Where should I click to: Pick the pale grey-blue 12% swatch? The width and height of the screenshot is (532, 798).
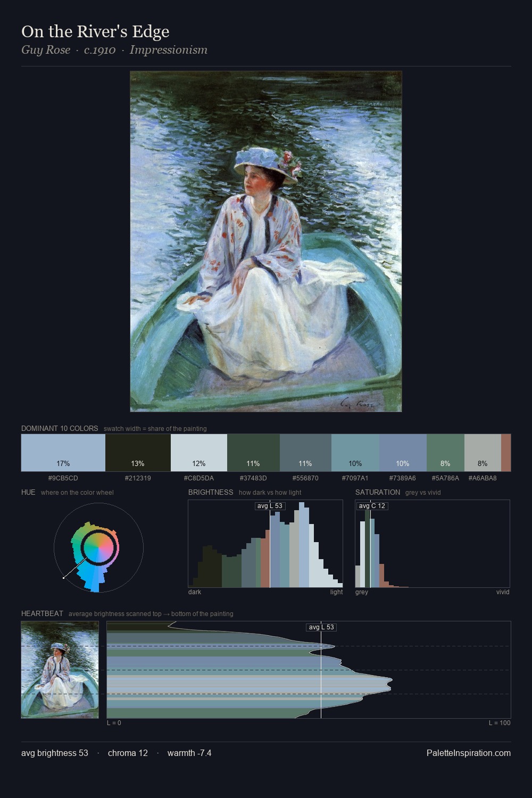(199, 453)
